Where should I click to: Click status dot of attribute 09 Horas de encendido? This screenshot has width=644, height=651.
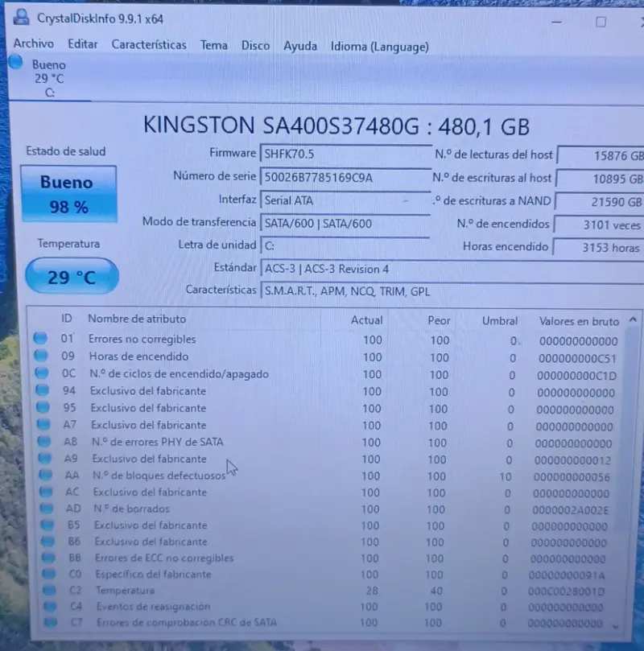point(41,356)
